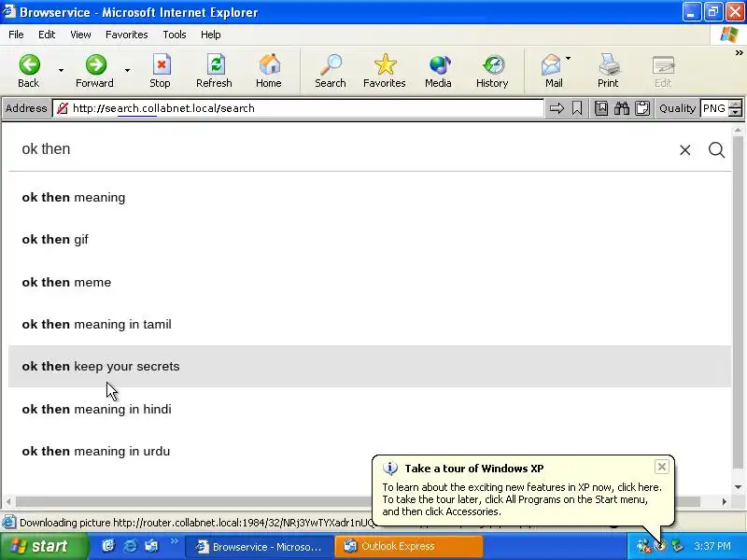This screenshot has height=560, width=747.
Task: Select suggestion 'ok then keep your secrets'
Action: coord(370,366)
